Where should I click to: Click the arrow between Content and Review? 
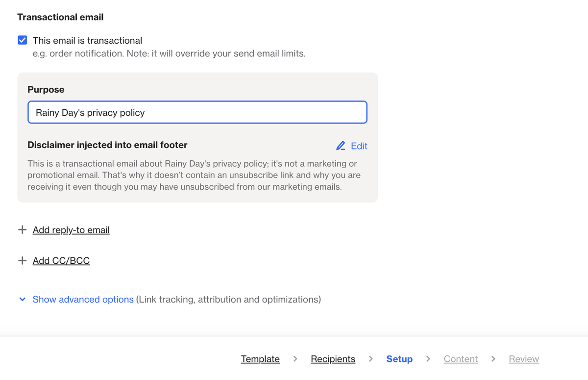493,359
